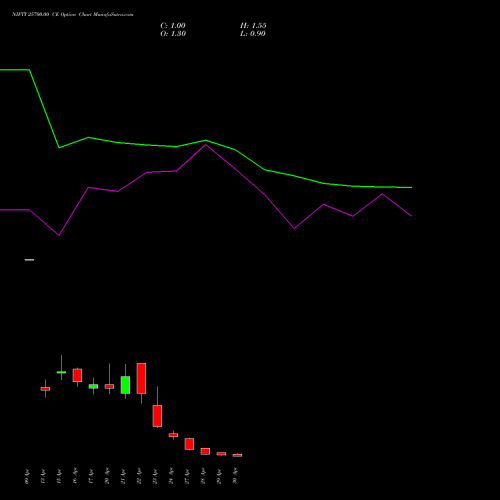Click the peak of the purple line

[205, 145]
